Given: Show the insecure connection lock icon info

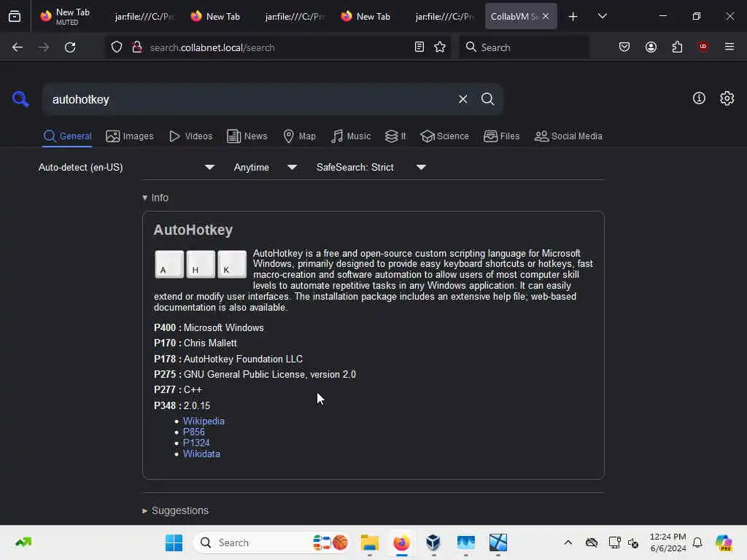Looking at the screenshot, I should [x=137, y=47].
